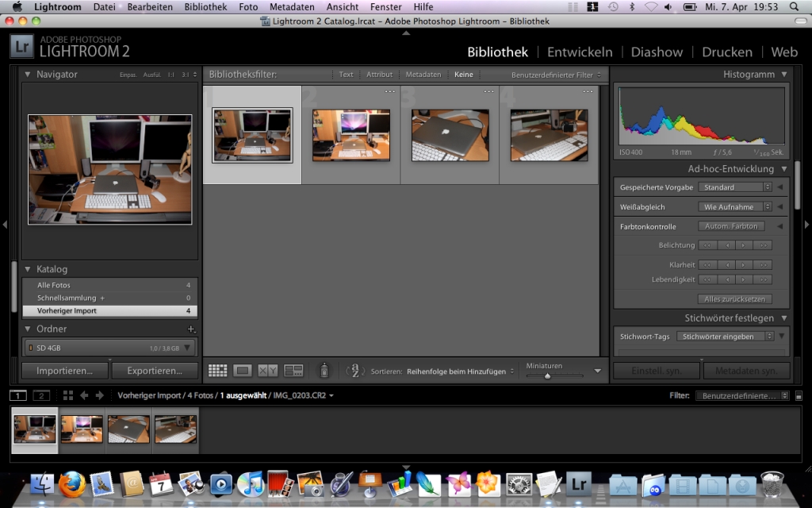Click the Importieren... button

(x=65, y=371)
